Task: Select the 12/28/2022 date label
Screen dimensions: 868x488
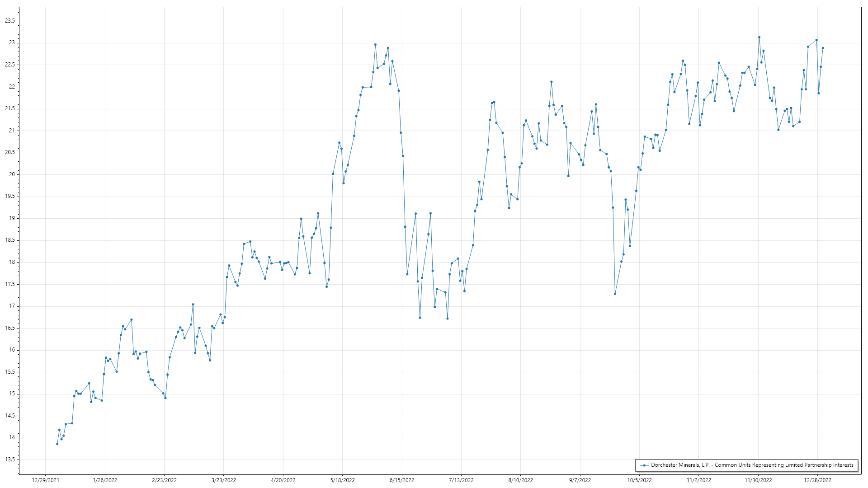Action: point(817,480)
